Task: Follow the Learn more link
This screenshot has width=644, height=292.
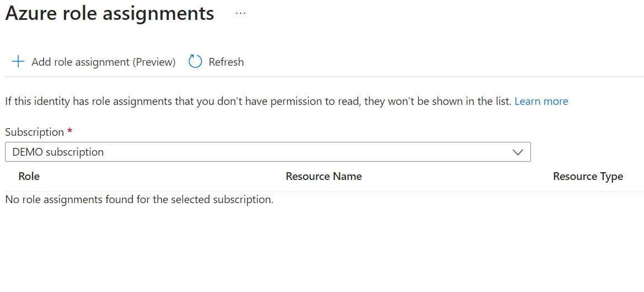Action: [541, 101]
